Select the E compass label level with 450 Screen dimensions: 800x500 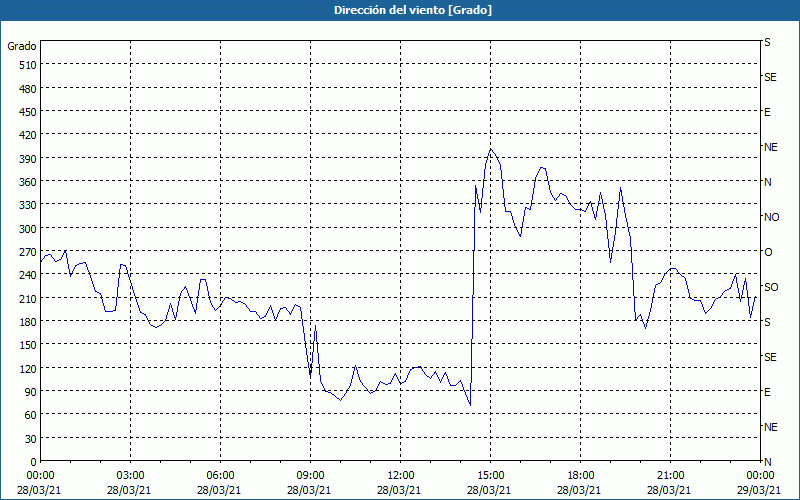(x=767, y=112)
